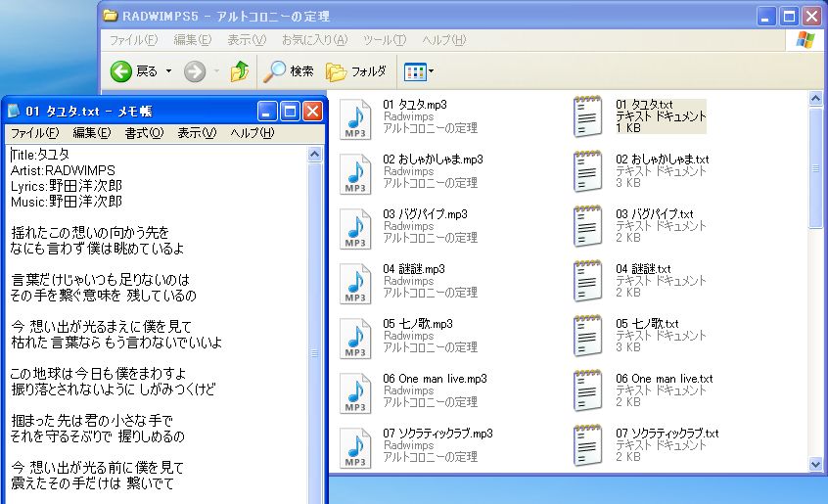828x504 pixels.
Task: Select the 01 タユタ.mp3 file icon
Action: click(355, 119)
